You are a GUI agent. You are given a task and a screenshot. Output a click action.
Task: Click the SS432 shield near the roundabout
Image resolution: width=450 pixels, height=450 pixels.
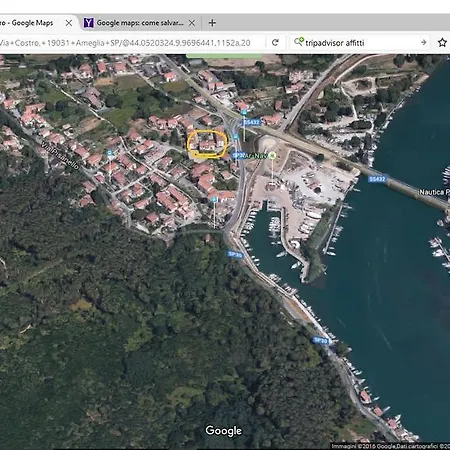click(251, 122)
